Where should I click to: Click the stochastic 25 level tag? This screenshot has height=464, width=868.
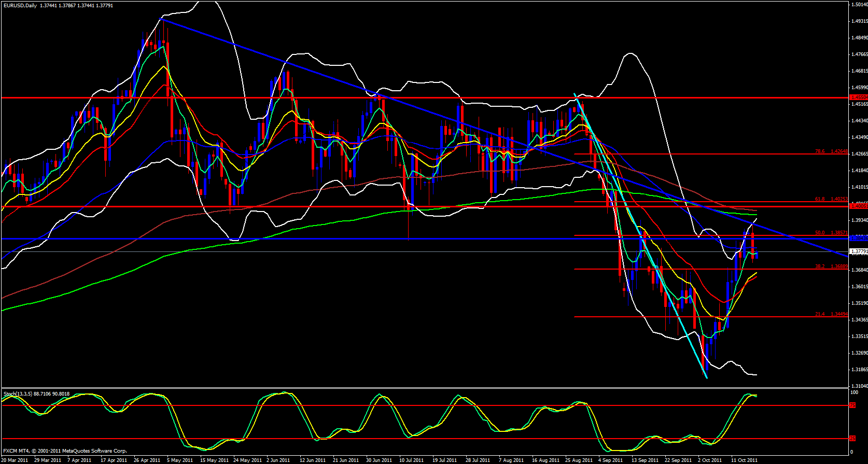(x=852, y=439)
